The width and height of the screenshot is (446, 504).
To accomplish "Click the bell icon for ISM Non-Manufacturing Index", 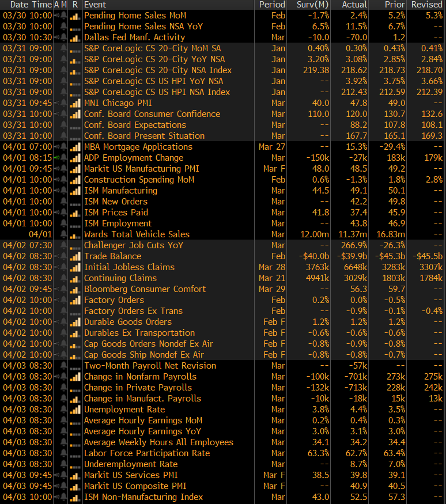I will (x=63, y=497).
